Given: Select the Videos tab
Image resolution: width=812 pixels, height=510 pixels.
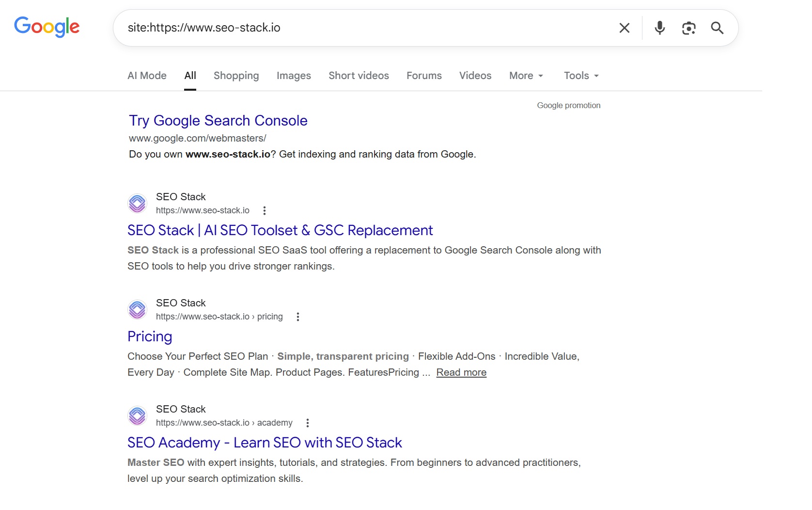Looking at the screenshot, I should tap(475, 76).
